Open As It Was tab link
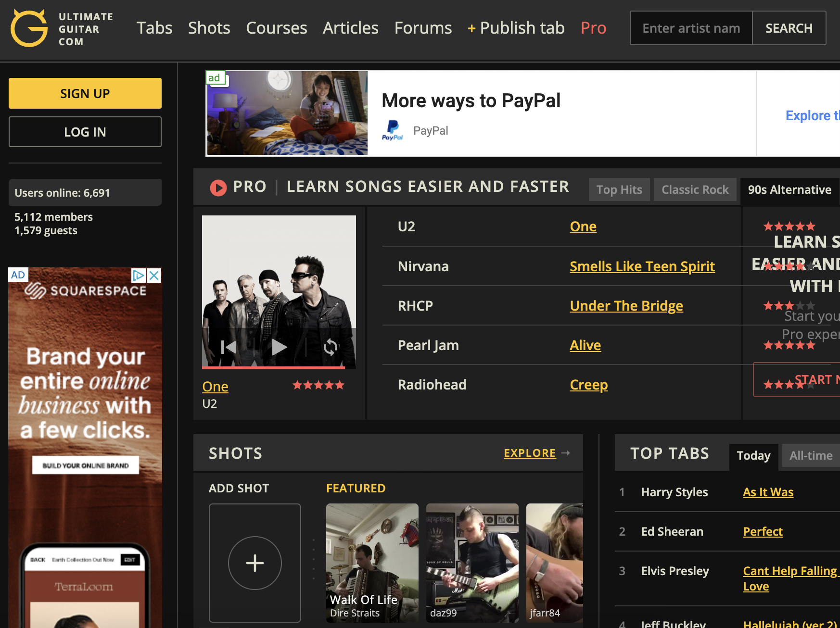This screenshot has height=628, width=840. 768,492
